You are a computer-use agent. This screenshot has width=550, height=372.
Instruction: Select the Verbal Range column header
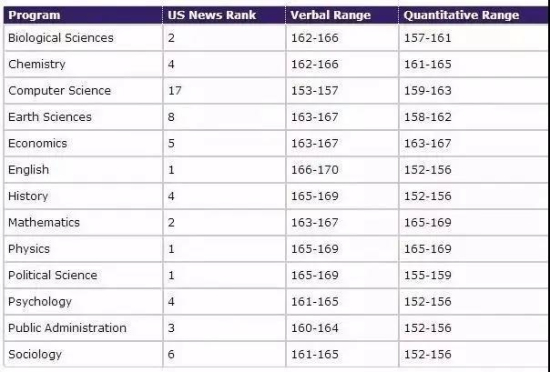point(330,15)
